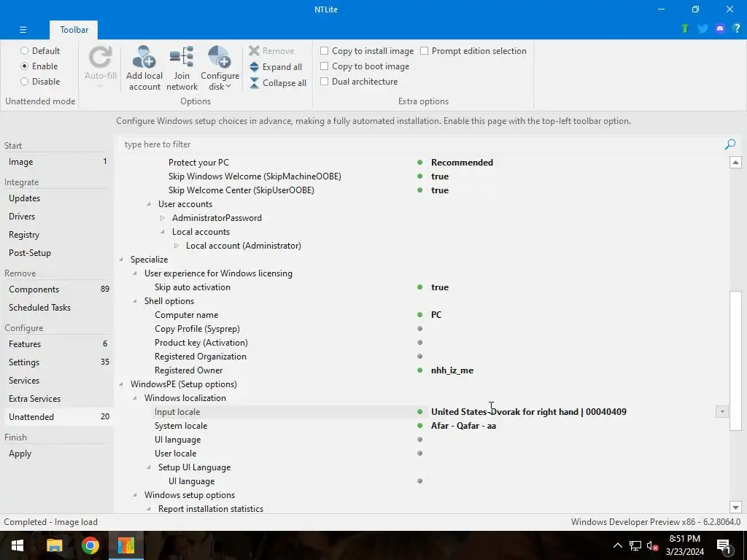Show hidden tray icons chevron
747x560 pixels.
click(x=617, y=545)
